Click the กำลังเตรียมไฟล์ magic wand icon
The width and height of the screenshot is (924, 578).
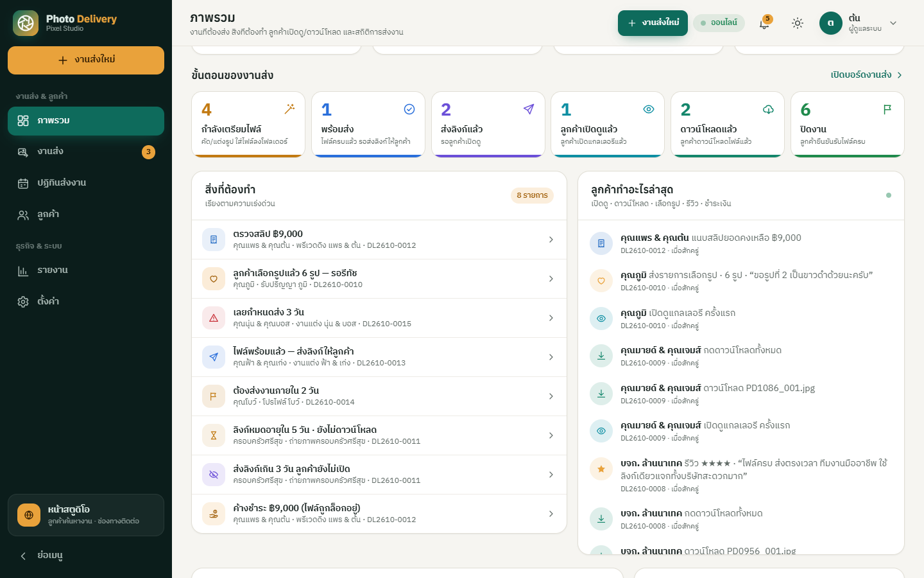click(x=290, y=109)
